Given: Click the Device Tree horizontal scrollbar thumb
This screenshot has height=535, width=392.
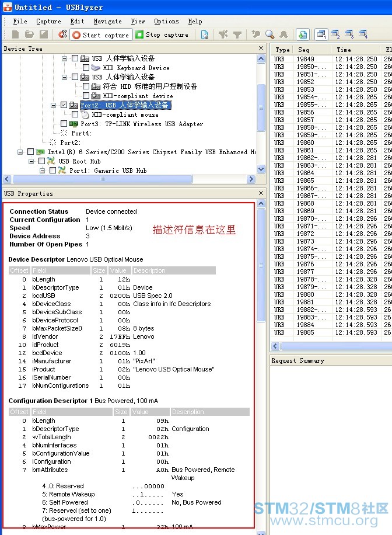Looking at the screenshot, I should (103, 179).
